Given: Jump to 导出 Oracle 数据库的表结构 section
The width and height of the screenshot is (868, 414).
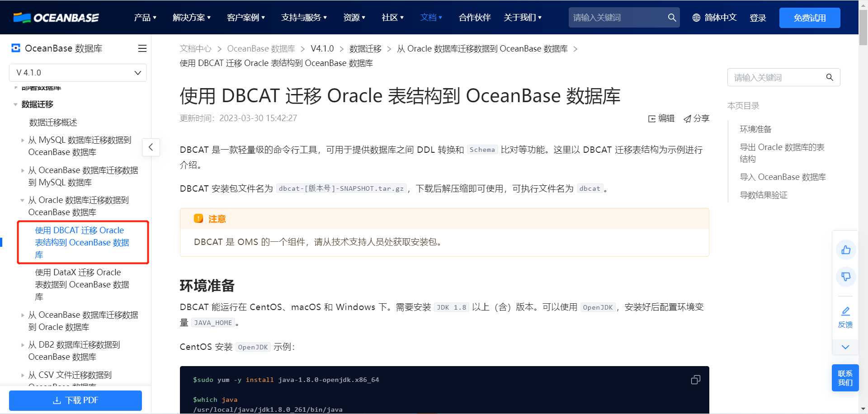Looking at the screenshot, I should click(782, 153).
